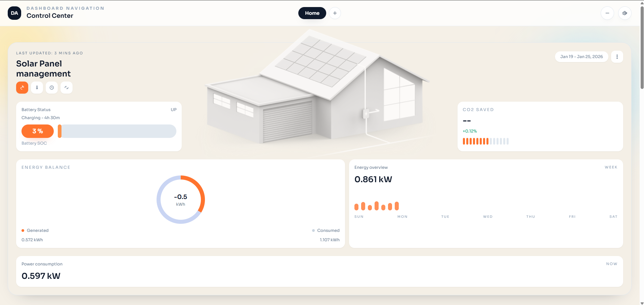Click the Energy overview title
The image size is (644, 305).
coord(371,167)
